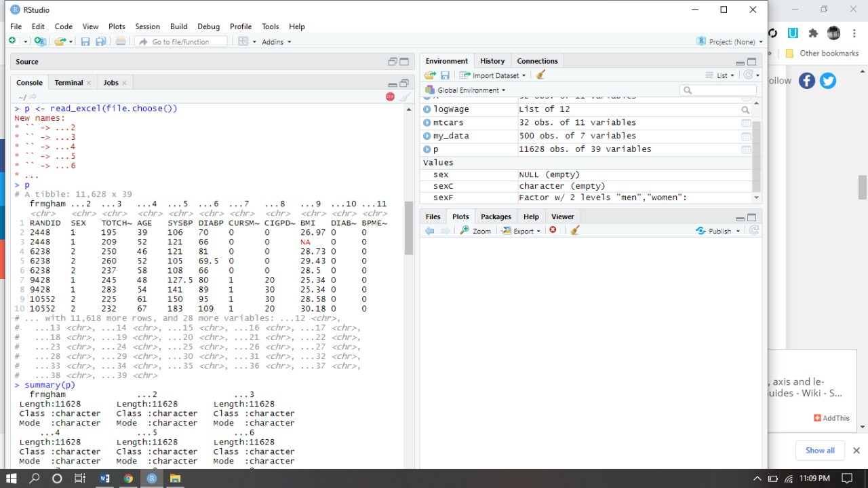Click the print document icon
Screen dimensions: 868x488
pos(121,41)
